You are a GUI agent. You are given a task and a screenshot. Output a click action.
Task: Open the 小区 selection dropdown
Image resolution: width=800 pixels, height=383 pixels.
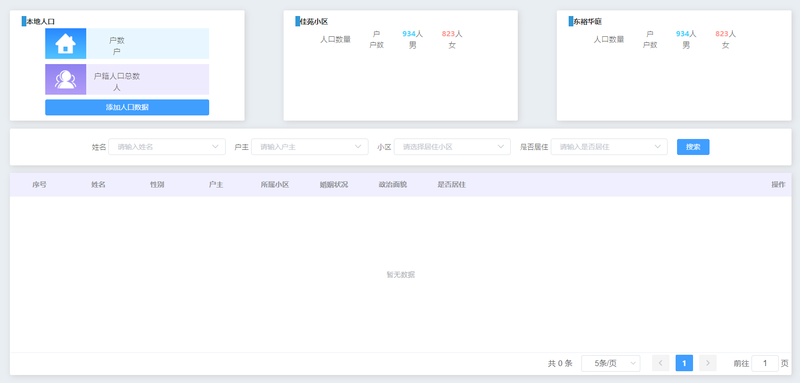coord(452,147)
